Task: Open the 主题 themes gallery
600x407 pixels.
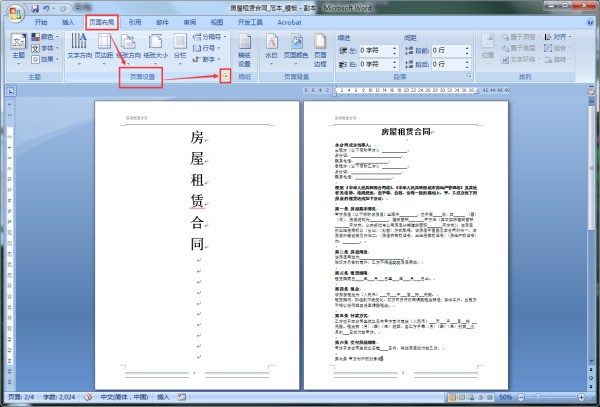Action: click(18, 49)
